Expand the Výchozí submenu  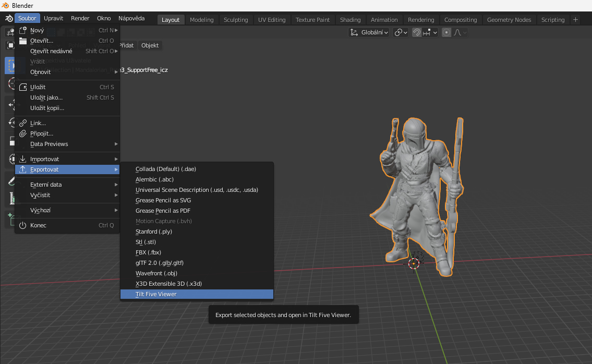tap(67, 210)
